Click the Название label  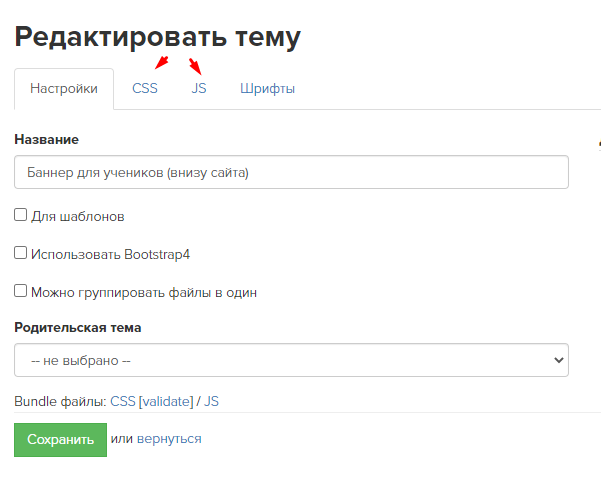point(46,139)
